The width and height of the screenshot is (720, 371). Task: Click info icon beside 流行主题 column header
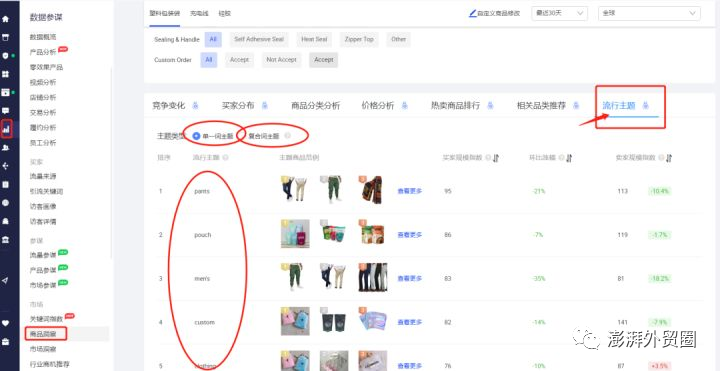coord(225,157)
